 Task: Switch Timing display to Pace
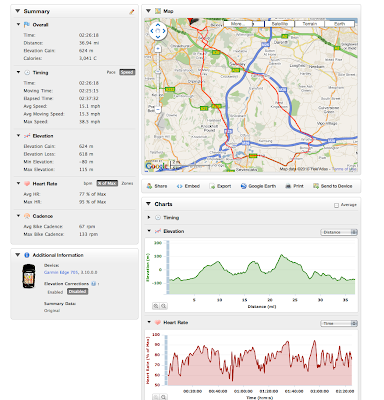[x=111, y=72]
